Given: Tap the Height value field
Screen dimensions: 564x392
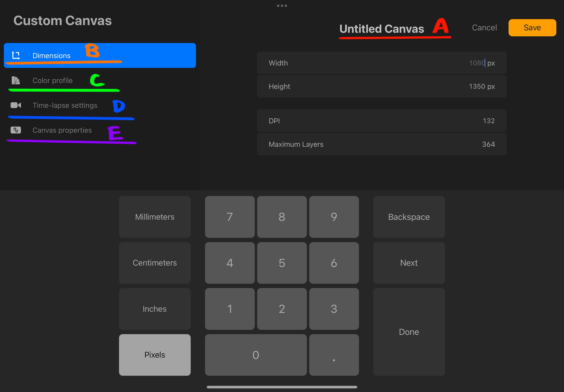Looking at the screenshot, I should click(382, 87).
